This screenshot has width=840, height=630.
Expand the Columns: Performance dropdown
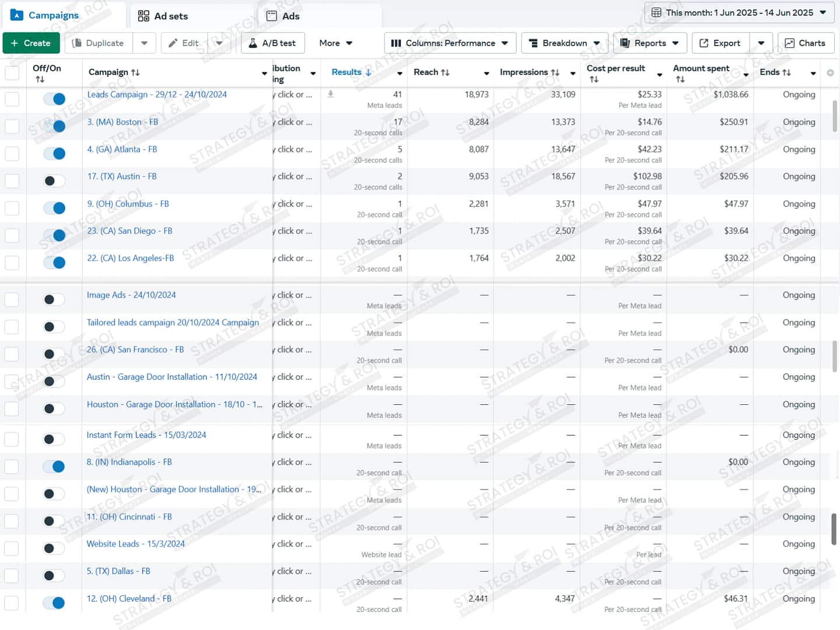pos(449,43)
